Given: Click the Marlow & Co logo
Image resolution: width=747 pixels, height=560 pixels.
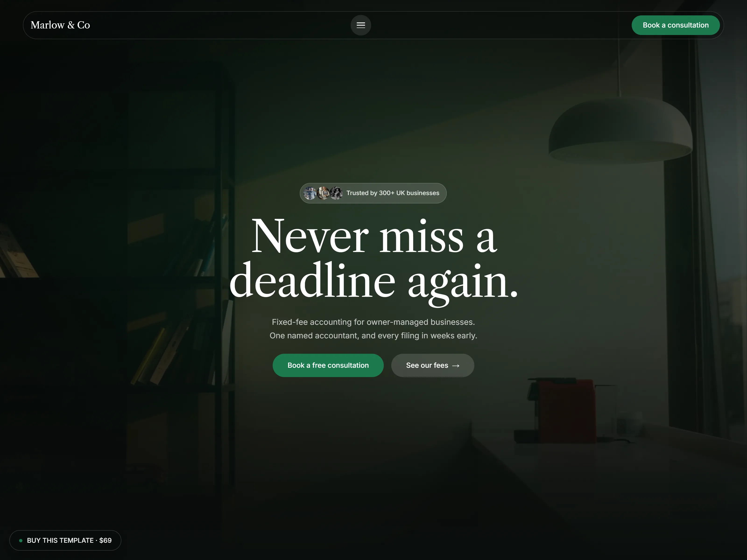Looking at the screenshot, I should click(x=60, y=25).
